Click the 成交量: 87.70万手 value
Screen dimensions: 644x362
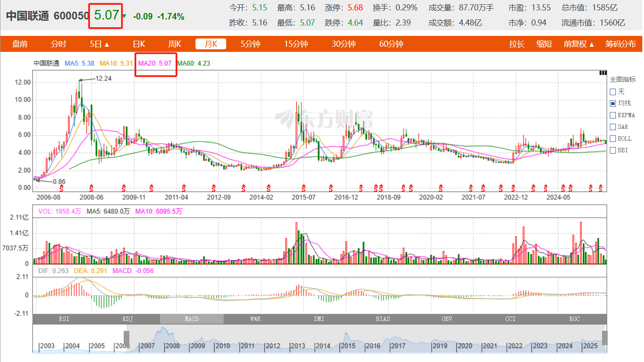pyautogui.click(x=461, y=8)
